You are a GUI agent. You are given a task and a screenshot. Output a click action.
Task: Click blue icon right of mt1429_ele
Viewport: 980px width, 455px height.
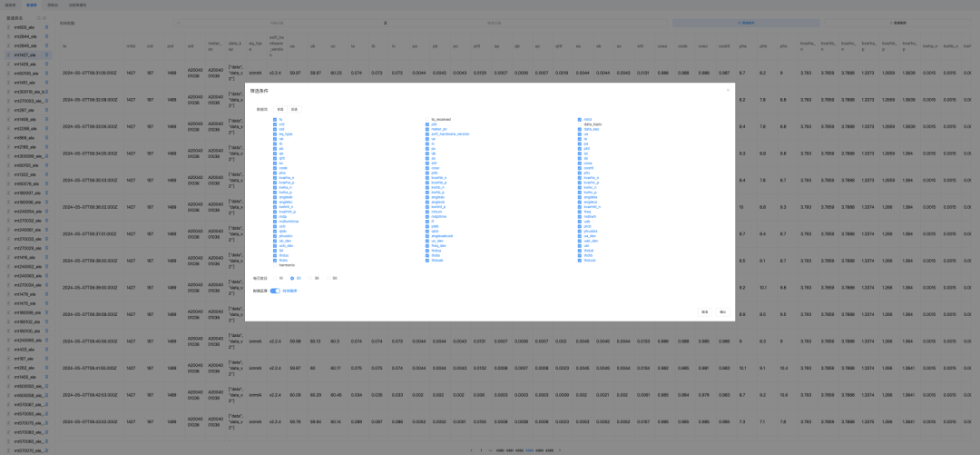coord(47,64)
